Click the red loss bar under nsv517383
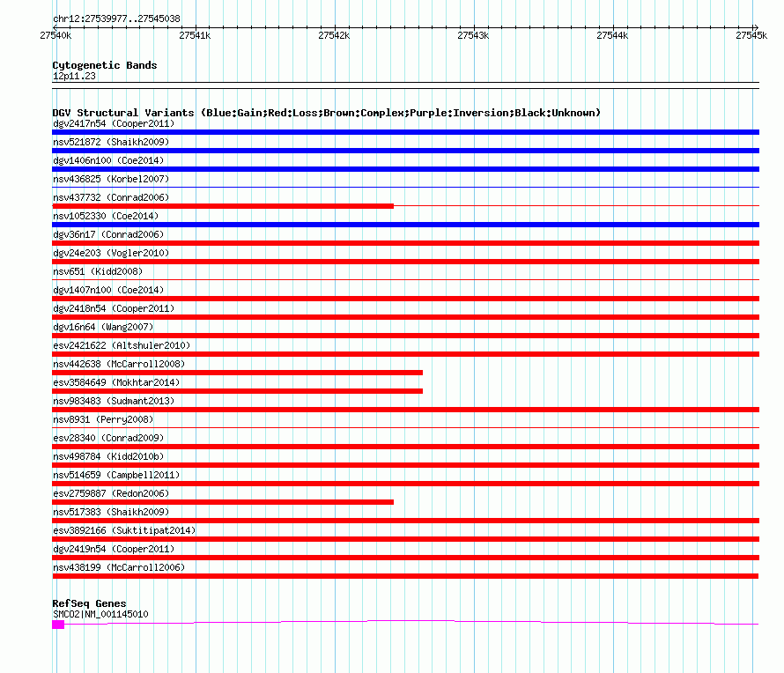 pyautogui.click(x=405, y=521)
